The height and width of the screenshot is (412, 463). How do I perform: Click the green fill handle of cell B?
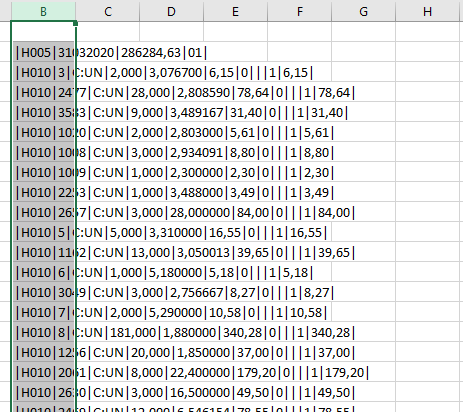coord(76,23)
